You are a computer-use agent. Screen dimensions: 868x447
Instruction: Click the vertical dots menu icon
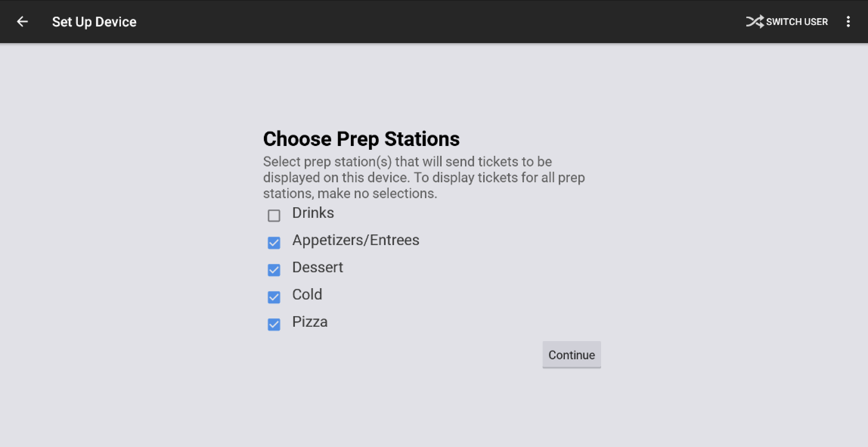tap(848, 22)
